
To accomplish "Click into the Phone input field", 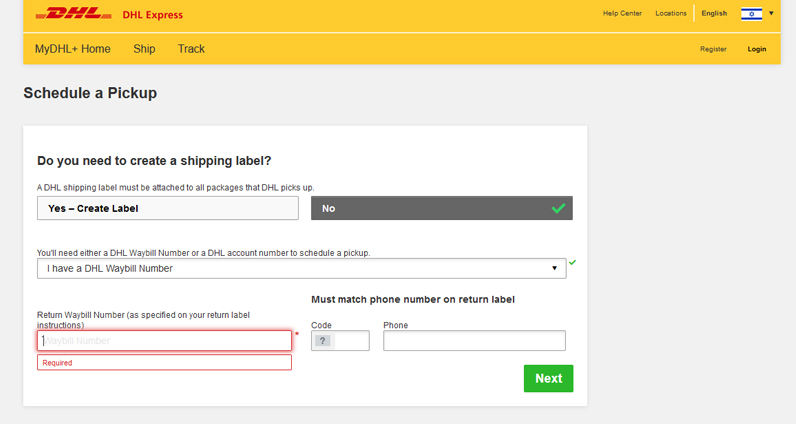I will (x=474, y=341).
